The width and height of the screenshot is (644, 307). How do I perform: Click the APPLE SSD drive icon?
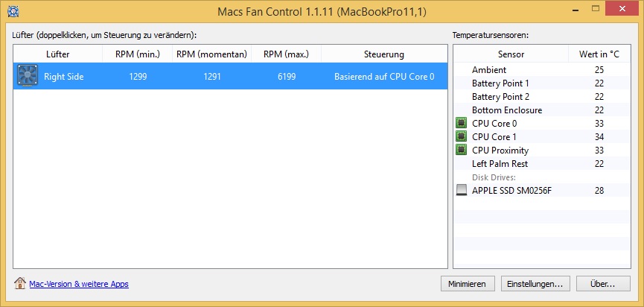point(462,190)
